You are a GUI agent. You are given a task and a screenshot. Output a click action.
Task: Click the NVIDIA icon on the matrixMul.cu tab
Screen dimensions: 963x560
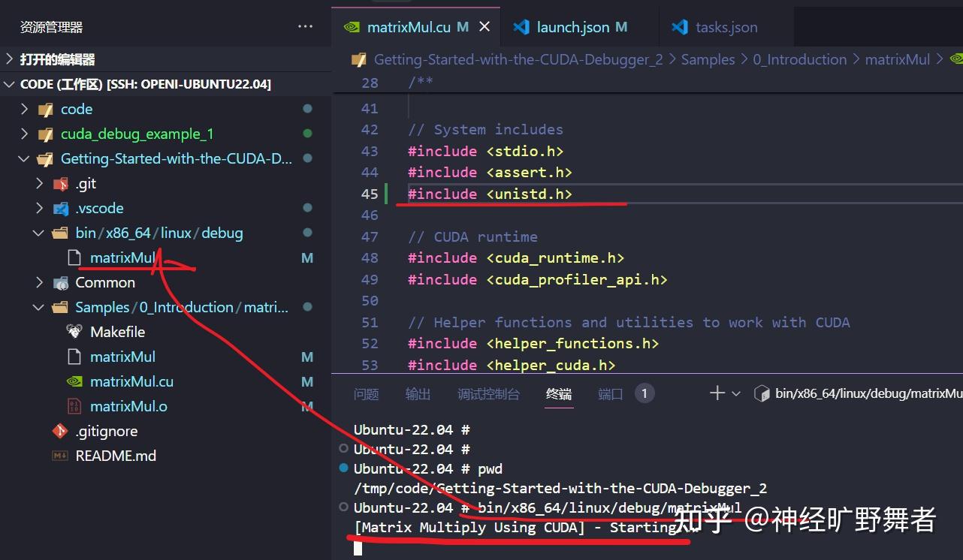352,26
